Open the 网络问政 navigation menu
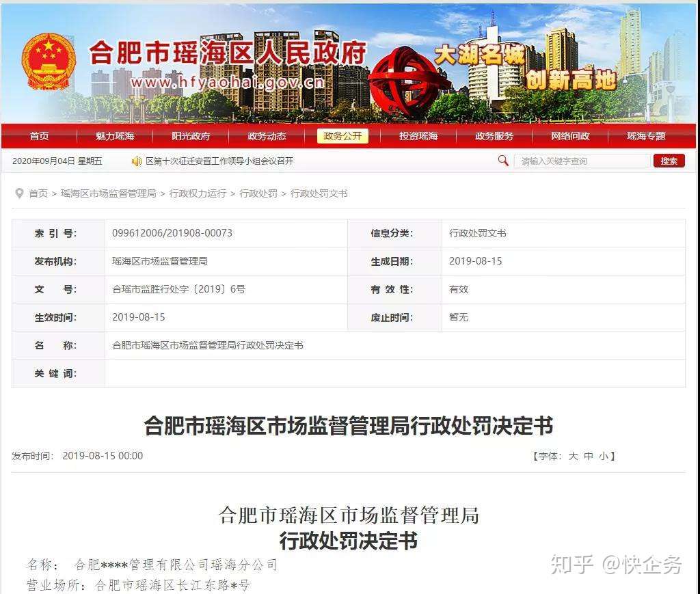The height and width of the screenshot is (594, 700). (569, 135)
